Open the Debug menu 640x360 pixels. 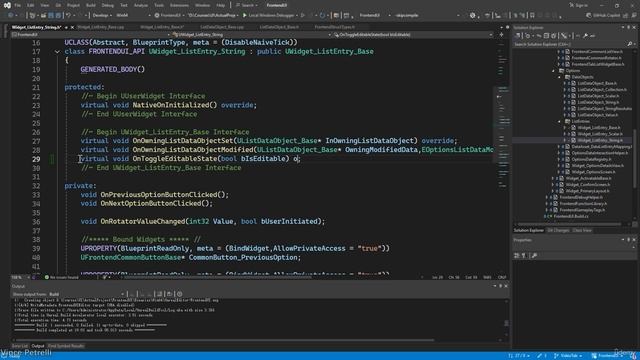click(x=108, y=5)
